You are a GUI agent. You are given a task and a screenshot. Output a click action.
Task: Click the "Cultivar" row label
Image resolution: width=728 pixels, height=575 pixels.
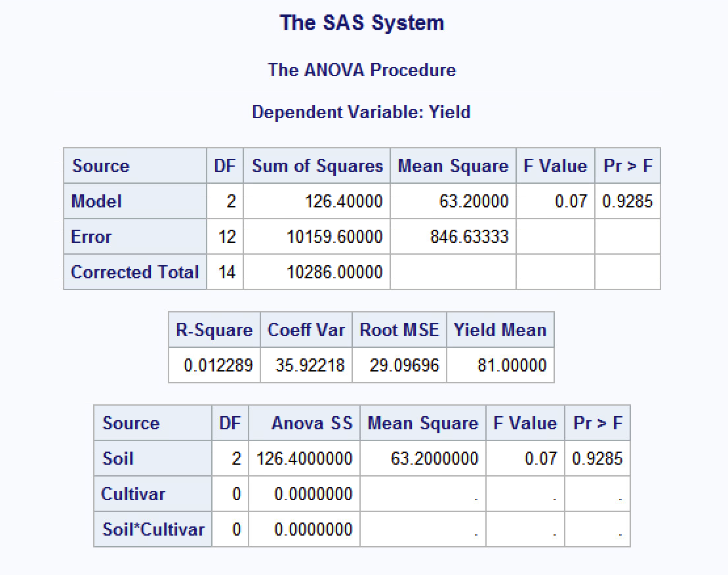click(133, 494)
